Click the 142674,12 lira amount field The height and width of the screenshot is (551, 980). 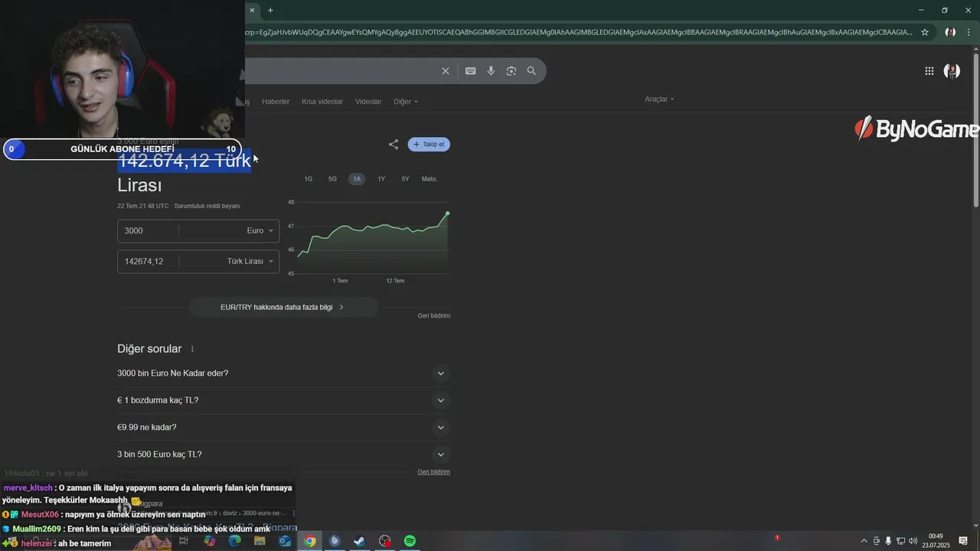(x=147, y=261)
